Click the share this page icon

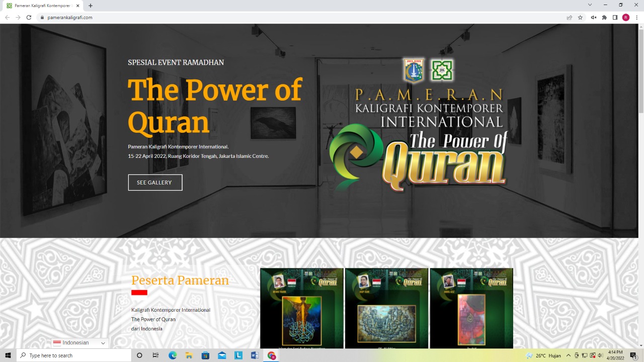(x=569, y=17)
